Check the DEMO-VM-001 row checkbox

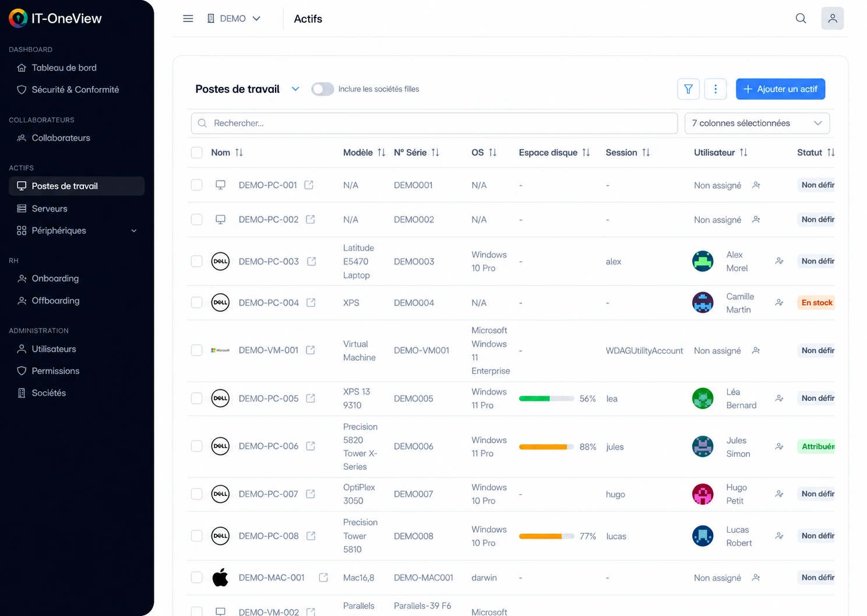197,350
